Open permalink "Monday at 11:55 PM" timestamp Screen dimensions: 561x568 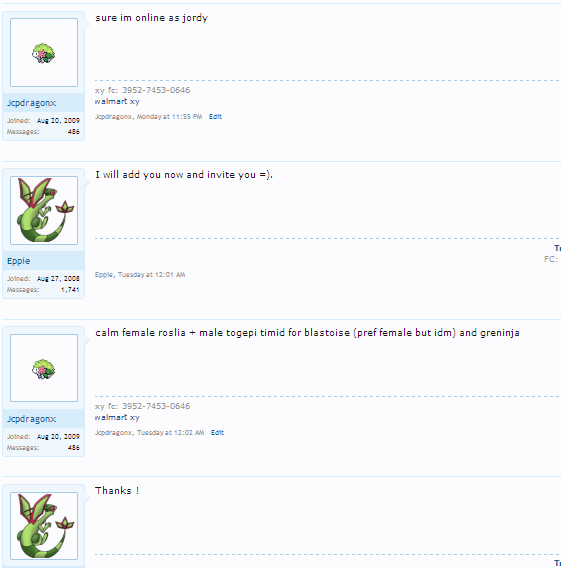(169, 117)
